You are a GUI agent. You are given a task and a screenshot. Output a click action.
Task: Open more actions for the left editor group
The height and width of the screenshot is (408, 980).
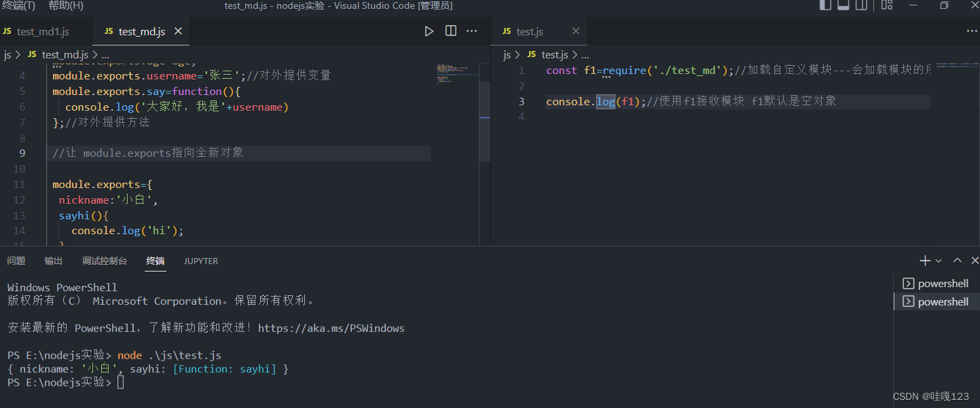[472, 31]
